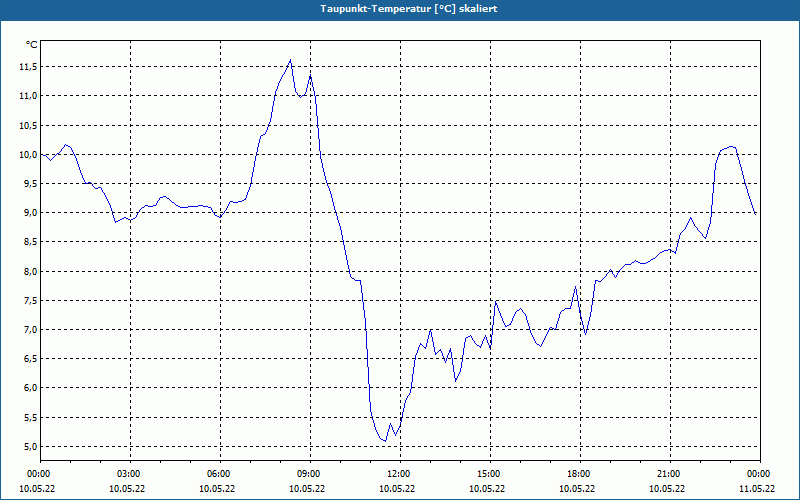Click the 8,0 y-axis label
Viewport: 800px width, 500px height.
tap(30, 271)
